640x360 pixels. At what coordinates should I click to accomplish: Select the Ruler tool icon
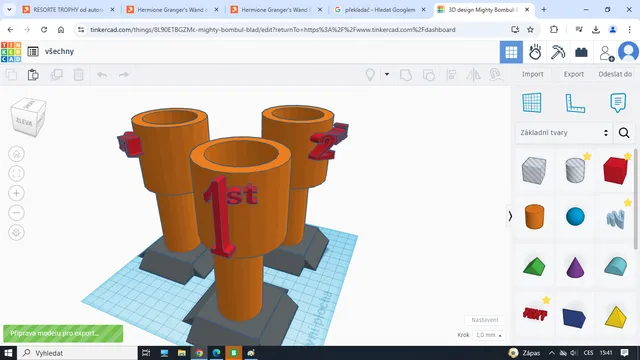(575, 103)
